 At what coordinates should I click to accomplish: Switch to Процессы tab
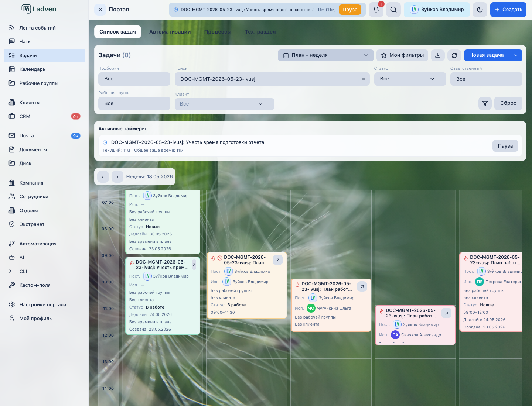(x=218, y=32)
